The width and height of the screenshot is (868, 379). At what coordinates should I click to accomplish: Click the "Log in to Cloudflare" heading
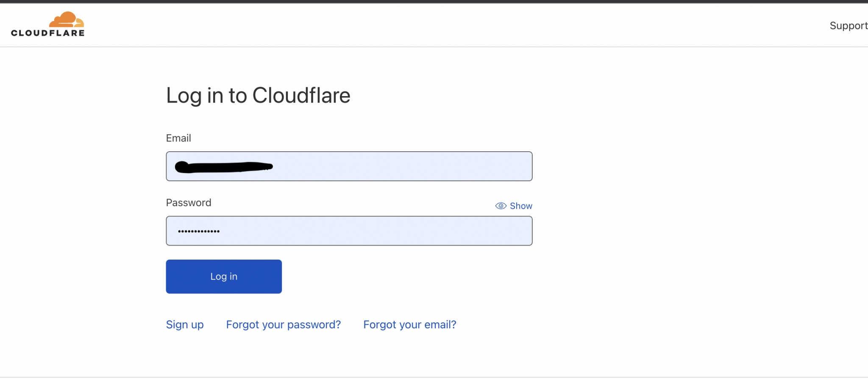[x=258, y=96]
